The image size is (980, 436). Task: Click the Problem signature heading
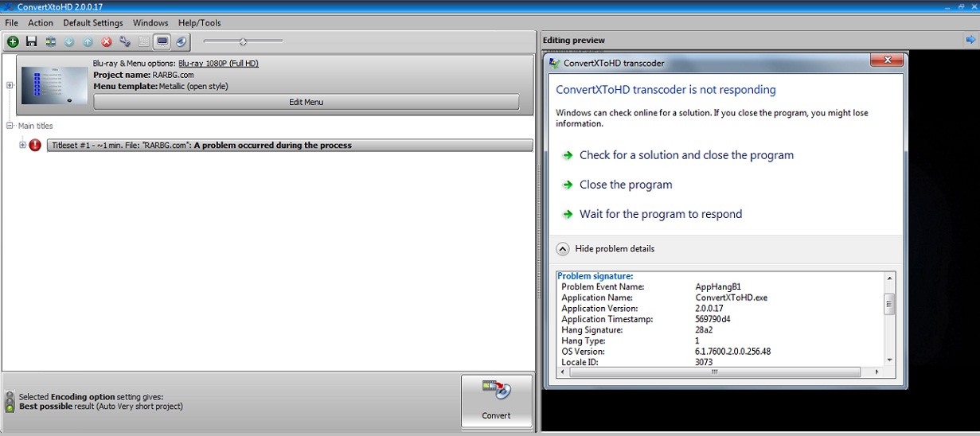point(595,276)
